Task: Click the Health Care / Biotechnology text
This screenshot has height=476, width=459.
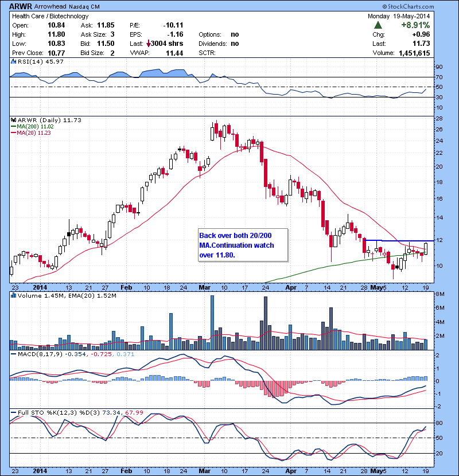Action: pyautogui.click(x=50, y=16)
